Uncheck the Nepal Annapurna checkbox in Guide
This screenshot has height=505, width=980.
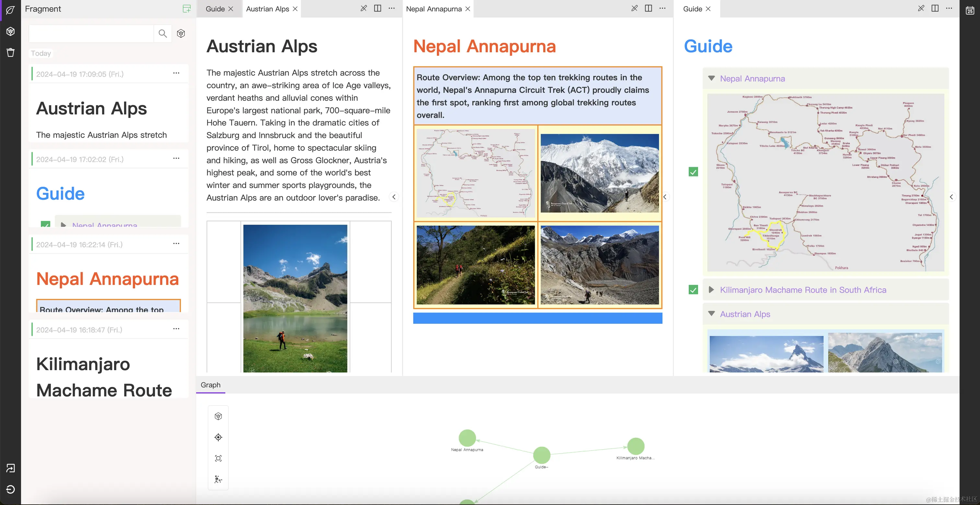click(x=693, y=172)
